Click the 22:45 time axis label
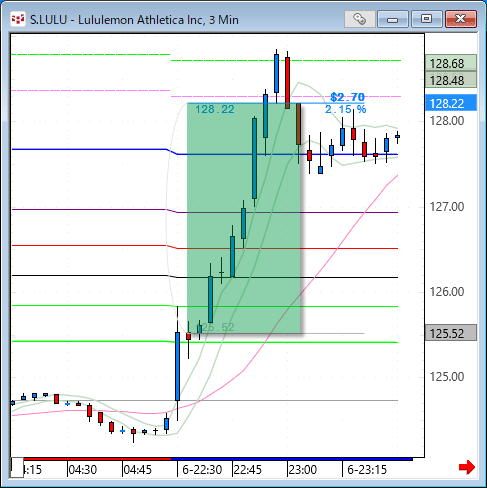 [x=248, y=470]
